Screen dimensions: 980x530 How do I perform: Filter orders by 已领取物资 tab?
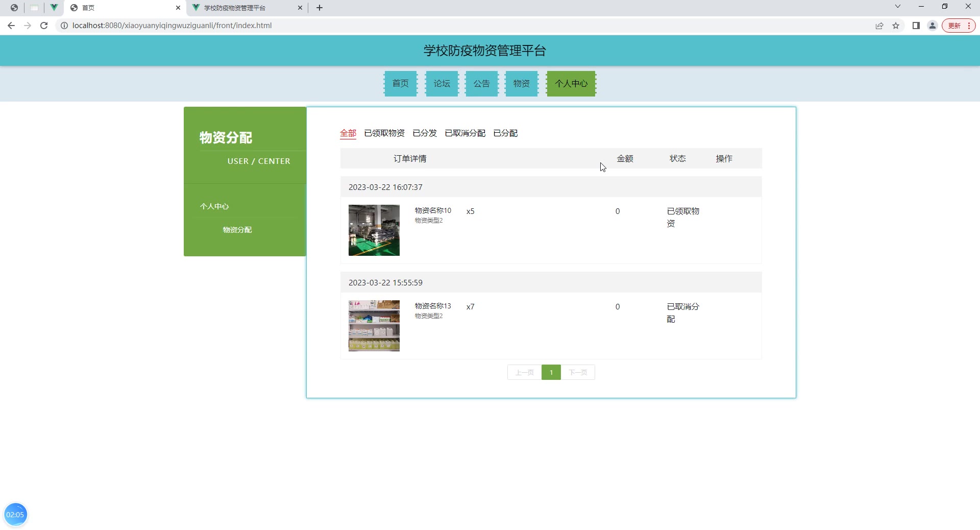click(384, 133)
